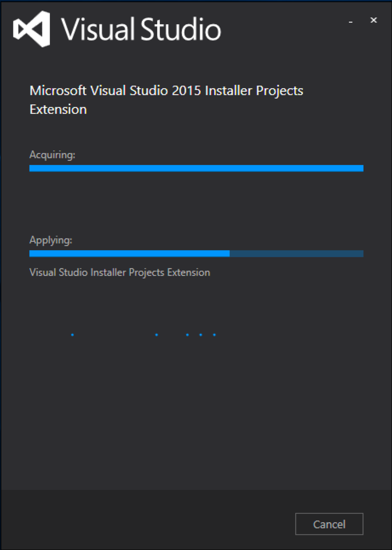This screenshot has height=550, width=392.
Task: Click the Acquiring progress bar
Action: pyautogui.click(x=196, y=168)
